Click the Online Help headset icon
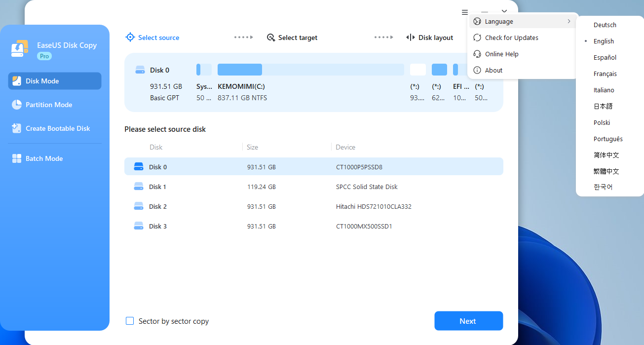Viewport: 644px width, 345px height. coord(477,54)
